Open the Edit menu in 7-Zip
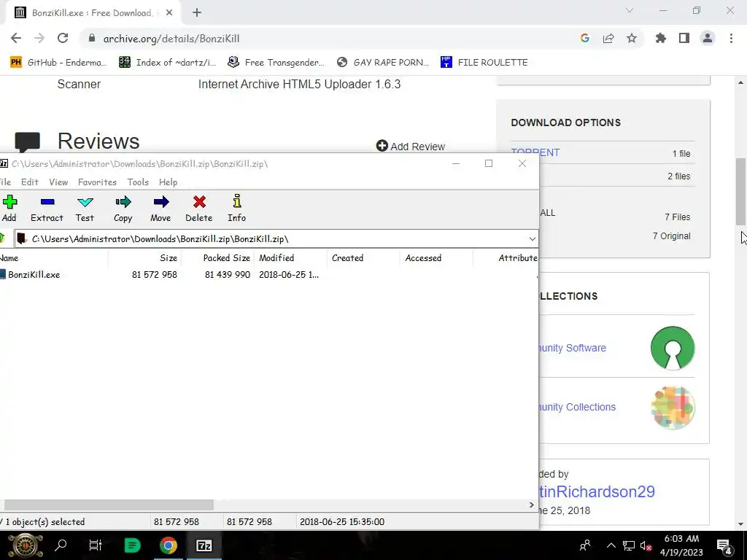 click(29, 182)
